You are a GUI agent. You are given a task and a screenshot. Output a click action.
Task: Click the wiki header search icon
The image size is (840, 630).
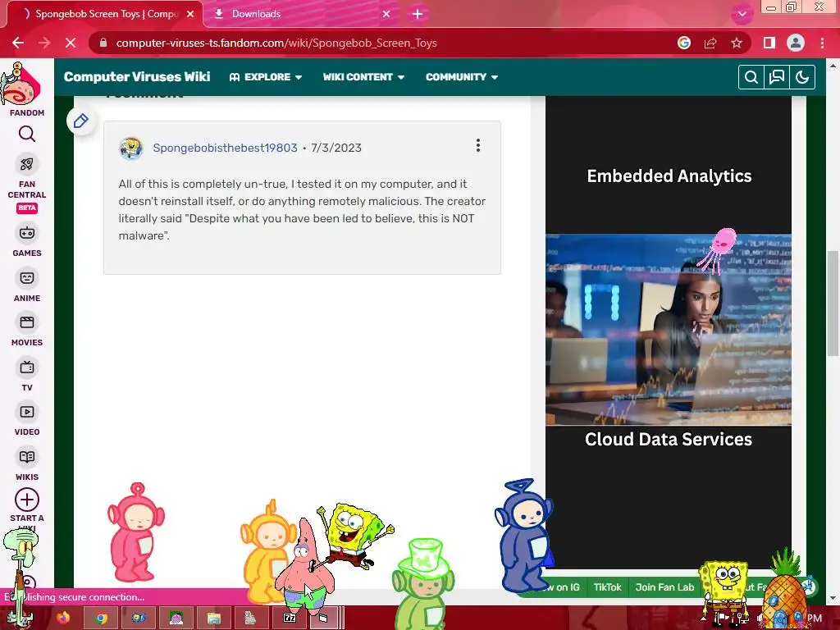[x=751, y=77]
